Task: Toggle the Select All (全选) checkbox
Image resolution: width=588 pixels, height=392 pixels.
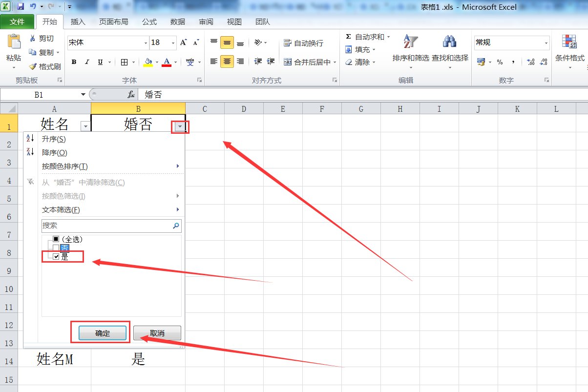Action: [x=56, y=239]
